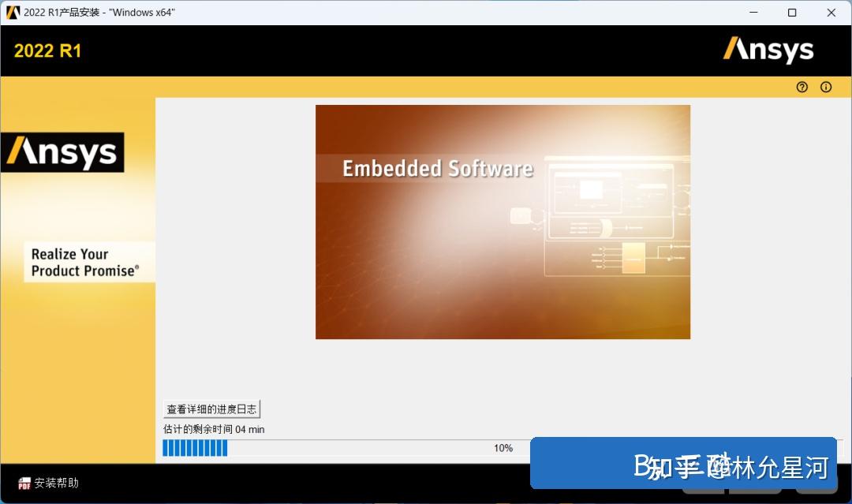Click the circular information icon
852x504 pixels.
tap(826, 87)
